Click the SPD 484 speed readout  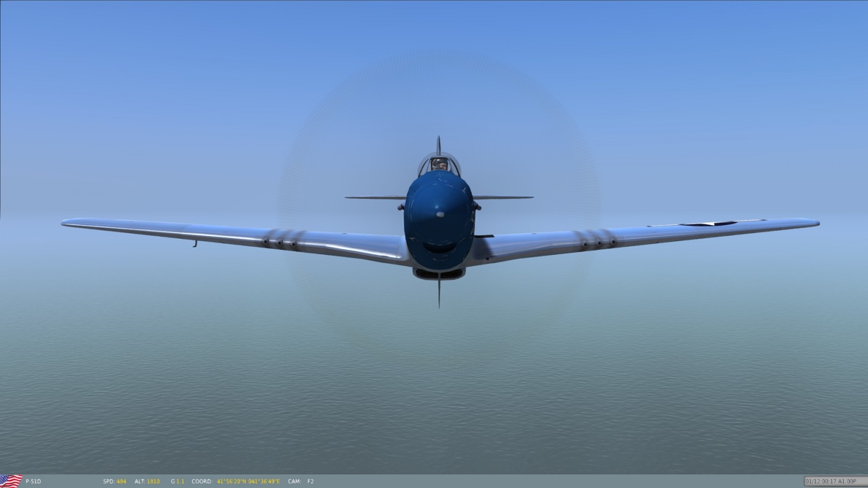[x=114, y=481]
